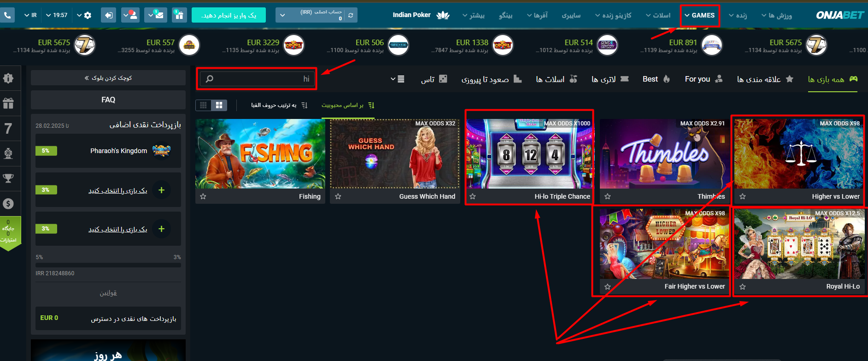Image resolution: width=868 pixels, height=361 pixels.
Task: Click the green deposit button
Action: coord(229,15)
